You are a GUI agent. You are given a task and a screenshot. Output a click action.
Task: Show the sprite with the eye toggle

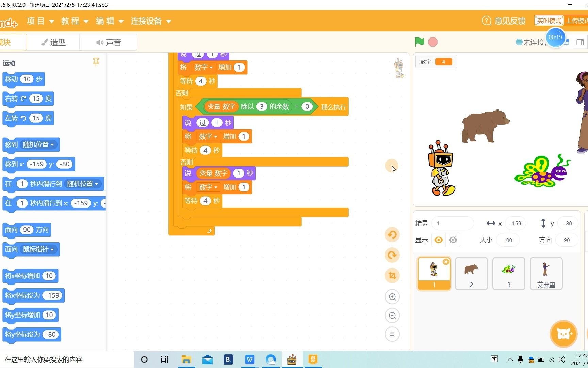(438, 240)
